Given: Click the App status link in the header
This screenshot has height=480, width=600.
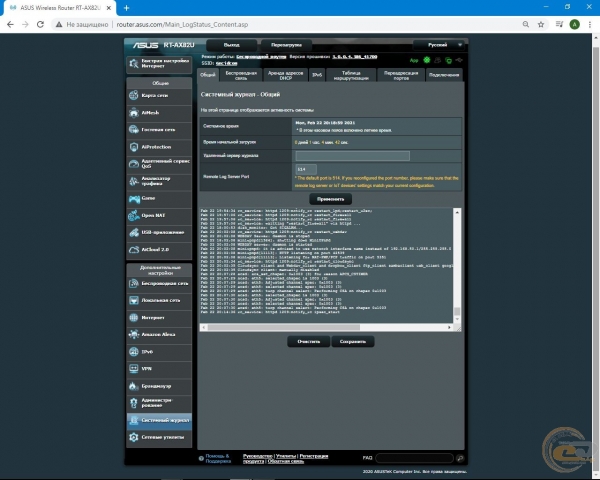Looking at the screenshot, I should tap(414, 60).
